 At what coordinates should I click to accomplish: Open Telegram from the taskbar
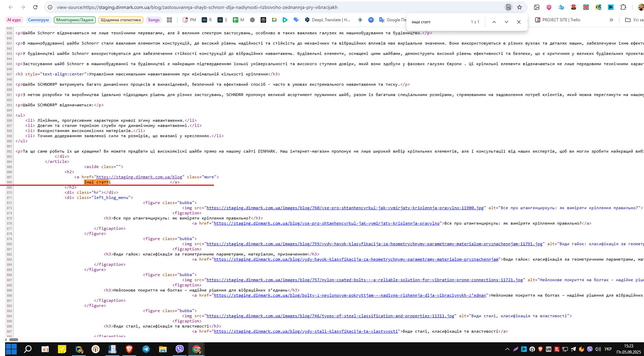146,349
